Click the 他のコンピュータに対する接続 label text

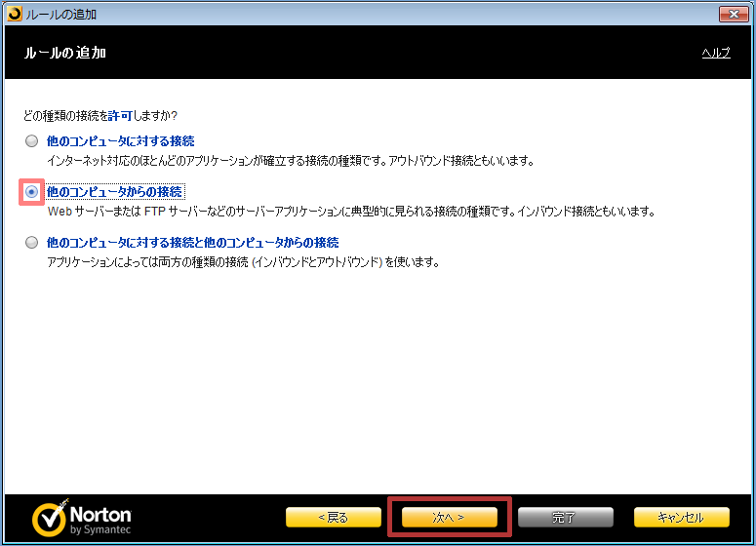pyautogui.click(x=120, y=141)
